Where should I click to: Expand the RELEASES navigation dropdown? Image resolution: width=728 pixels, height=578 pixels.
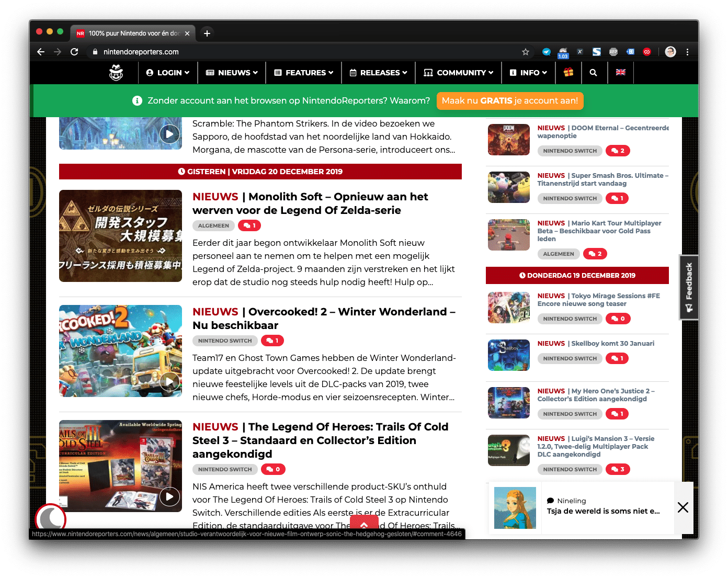pos(378,73)
